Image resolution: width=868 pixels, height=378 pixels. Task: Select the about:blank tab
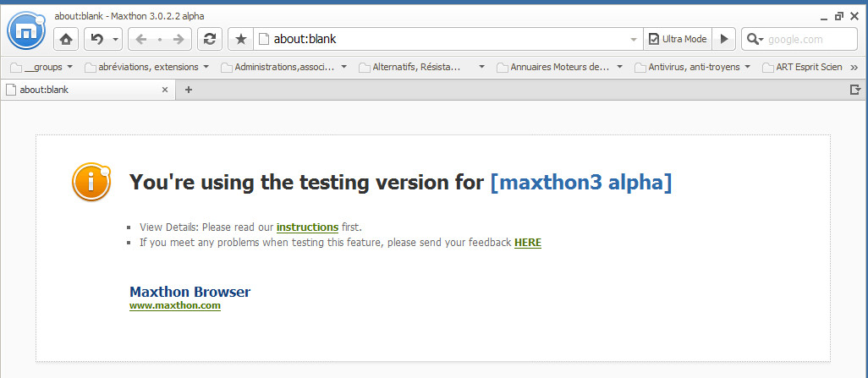pos(87,90)
